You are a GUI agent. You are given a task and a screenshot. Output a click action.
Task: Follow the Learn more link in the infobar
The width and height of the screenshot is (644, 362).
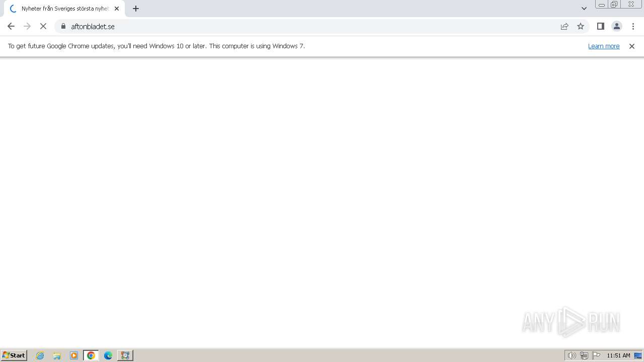(x=604, y=46)
